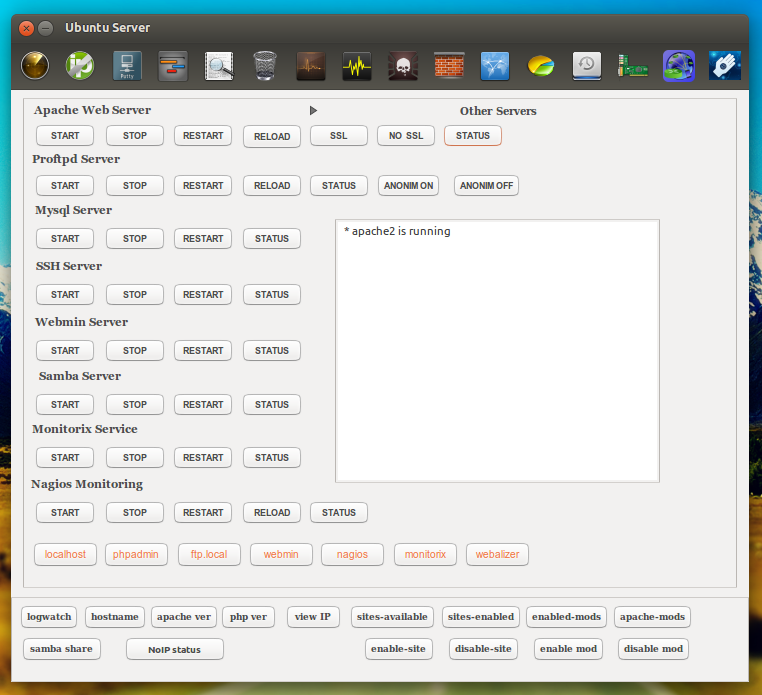
Task: Open the yellow-green pie chart icon
Action: [x=540, y=66]
